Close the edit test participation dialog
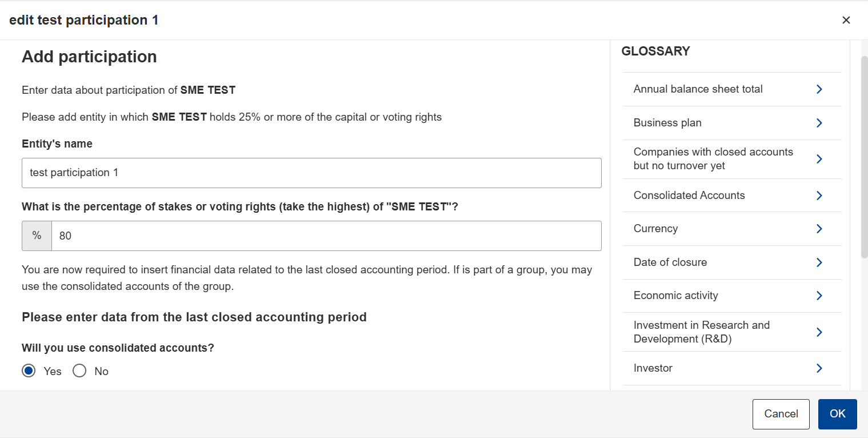The image size is (868, 438). point(846,20)
